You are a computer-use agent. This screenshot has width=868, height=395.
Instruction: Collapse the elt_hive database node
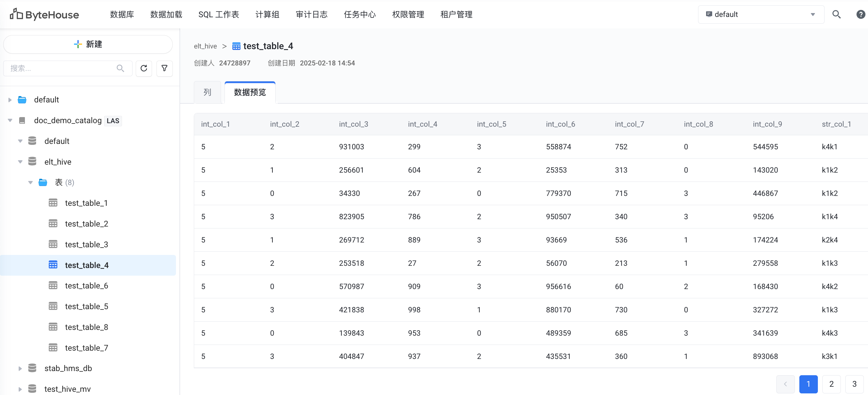pyautogui.click(x=20, y=162)
